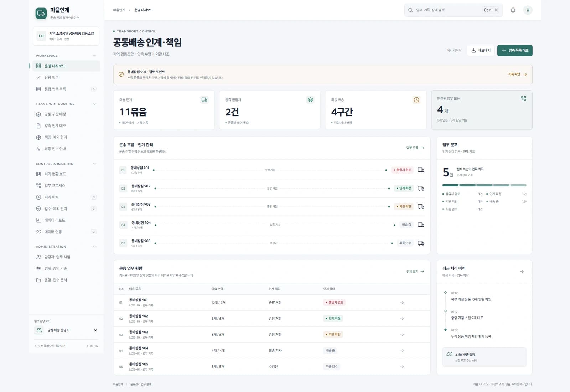Click module icon in 연결된 업무 모듈 card
Screen dimensions: 570x392
pos(523,98)
